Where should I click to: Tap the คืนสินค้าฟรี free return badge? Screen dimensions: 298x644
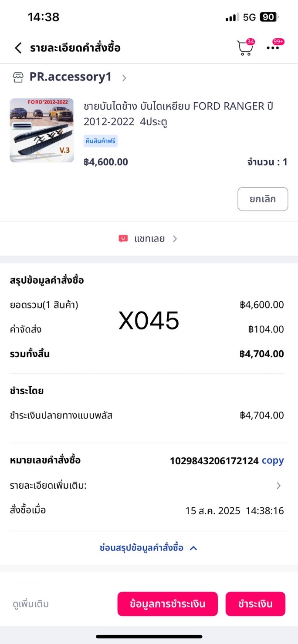click(x=101, y=141)
